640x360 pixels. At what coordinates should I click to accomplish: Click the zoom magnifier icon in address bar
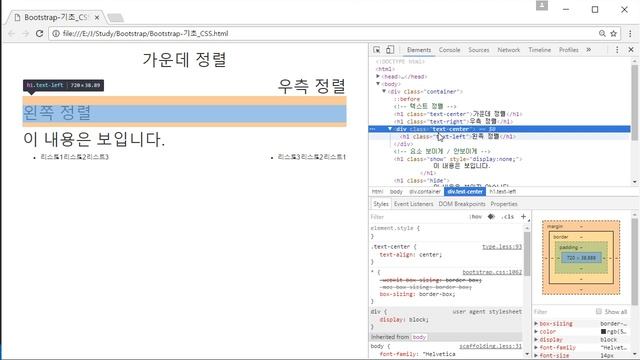click(x=602, y=33)
